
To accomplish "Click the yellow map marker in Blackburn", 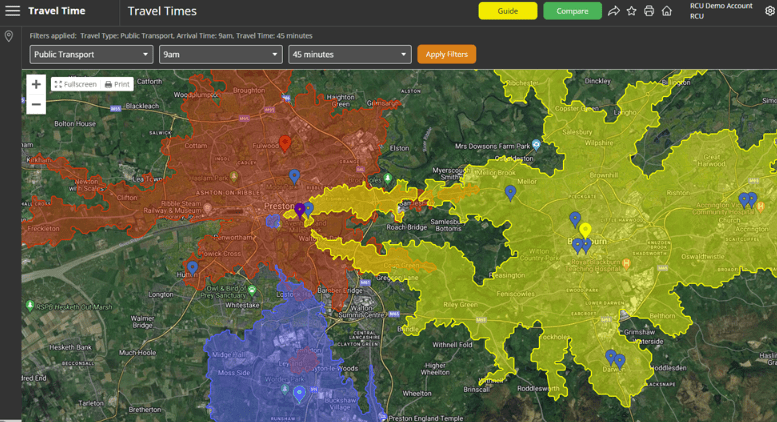I will (x=586, y=230).
